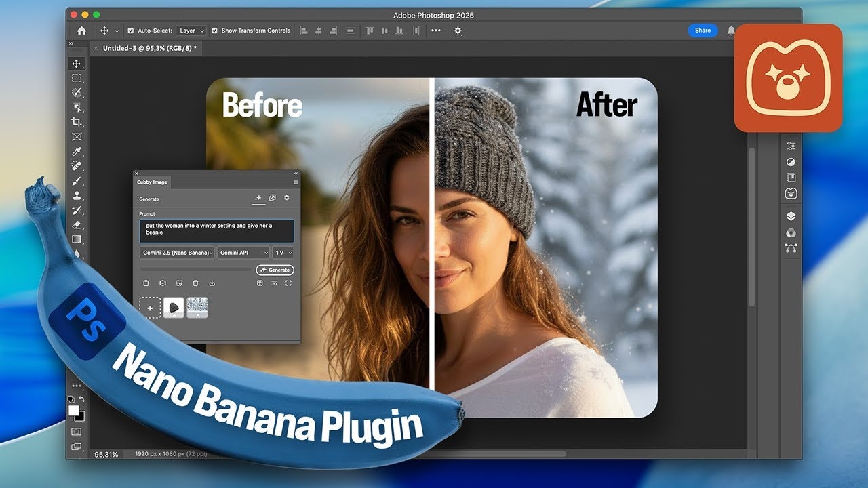Select the Spot Healing Brush tool
868x488 pixels.
(77, 166)
